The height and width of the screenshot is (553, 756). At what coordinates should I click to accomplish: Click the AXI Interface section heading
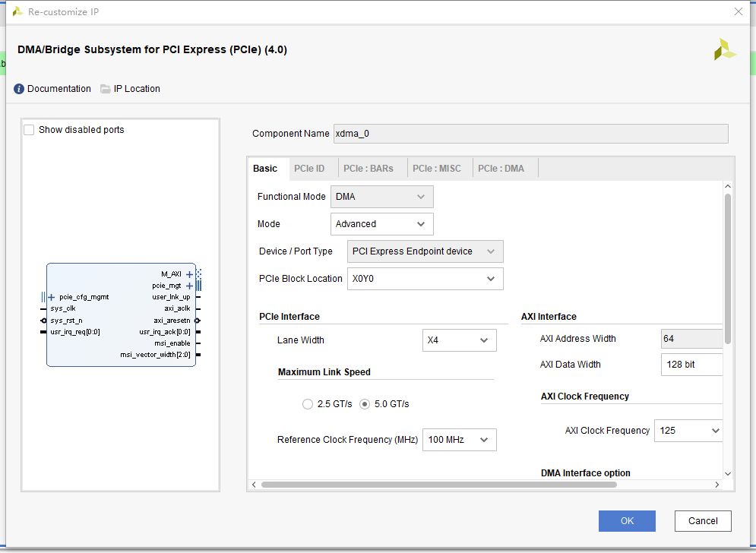549,317
